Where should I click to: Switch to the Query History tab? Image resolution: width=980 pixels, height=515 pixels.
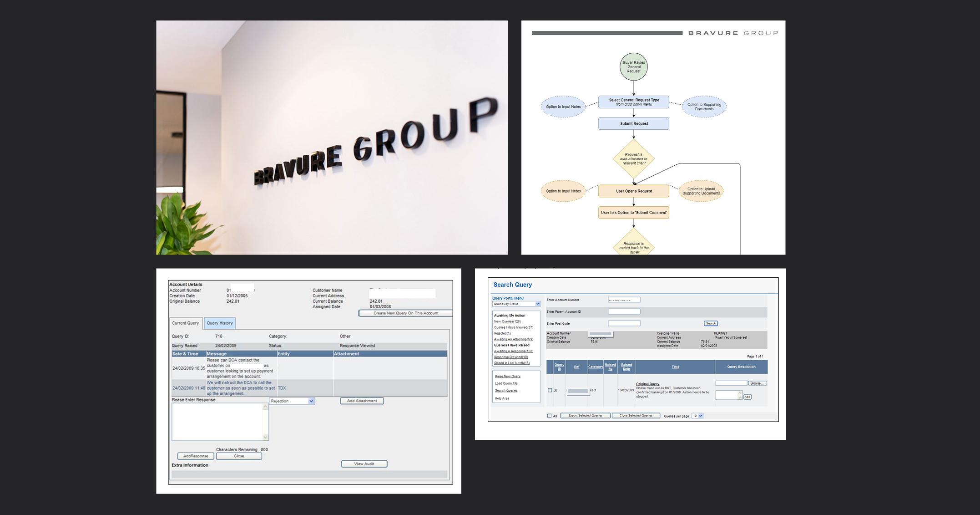[220, 323]
